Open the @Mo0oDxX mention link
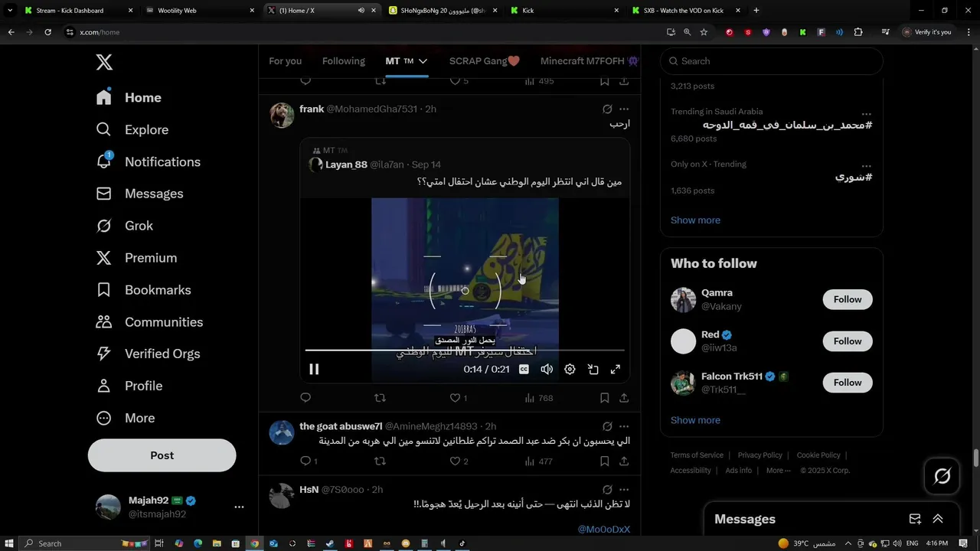This screenshot has width=980, height=551. click(x=604, y=530)
